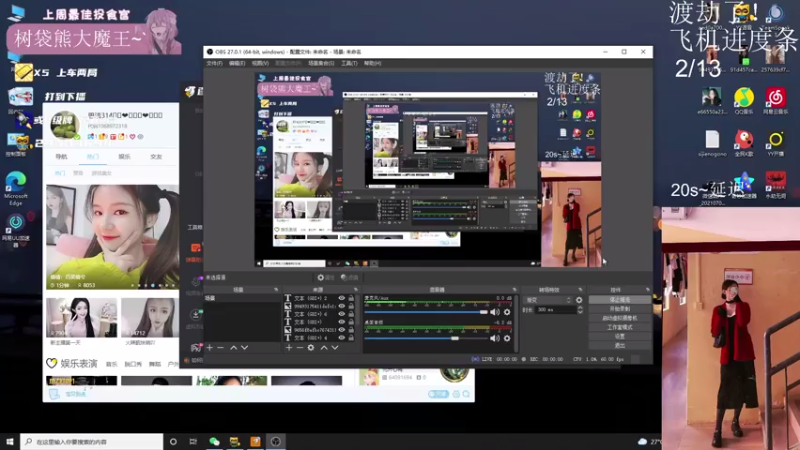The image size is (800, 450).
Task: Move source up in OBS sources list
Action: (323, 347)
